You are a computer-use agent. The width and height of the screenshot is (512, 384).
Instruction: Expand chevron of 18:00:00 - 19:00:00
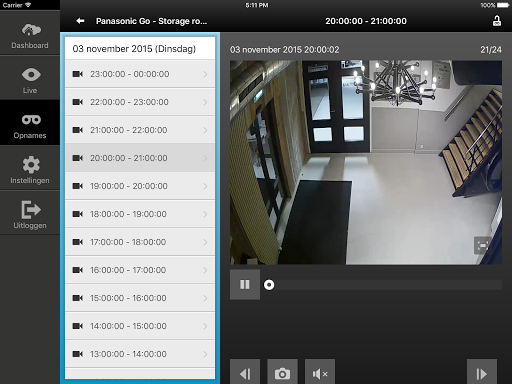click(205, 214)
